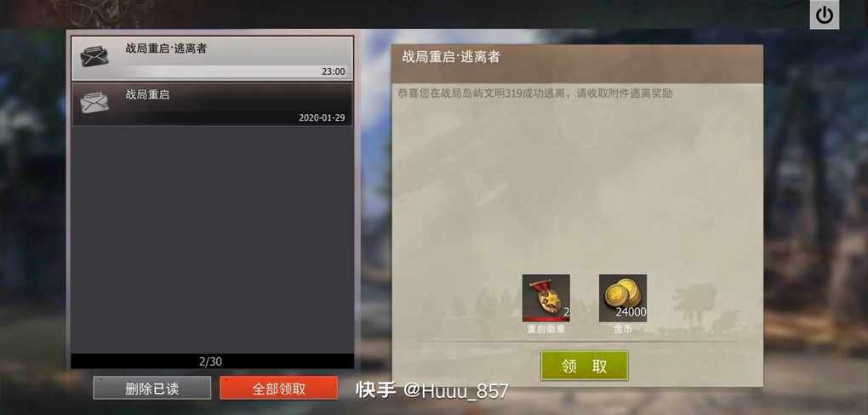This screenshot has width=868, height=415.
Task: Click the green 领取 claim button
Action: (584, 366)
